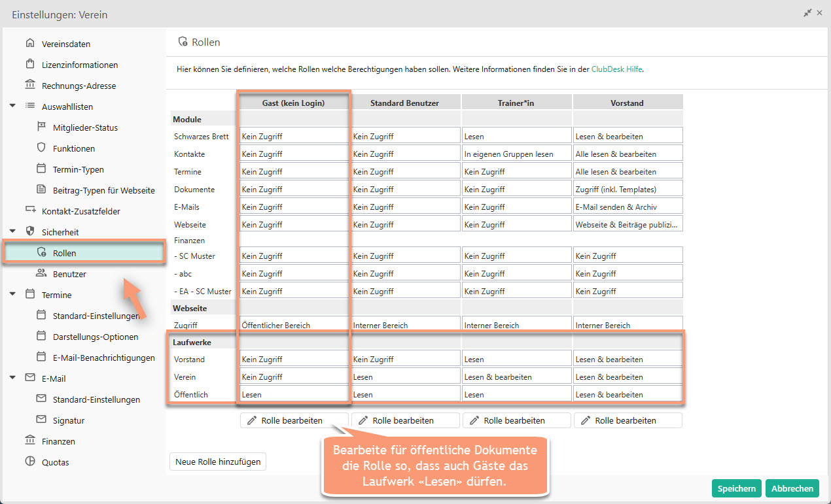Click the Auswahllisten list icon
The image size is (831, 504).
tap(29, 106)
